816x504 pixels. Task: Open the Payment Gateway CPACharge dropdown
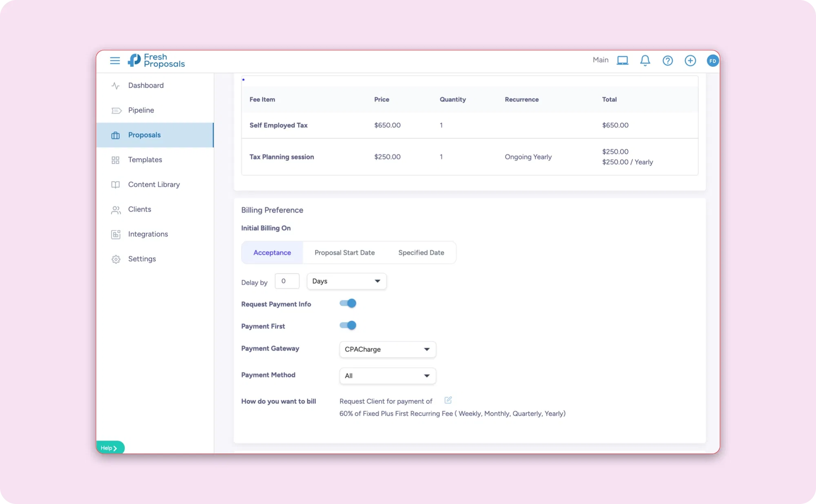point(387,349)
